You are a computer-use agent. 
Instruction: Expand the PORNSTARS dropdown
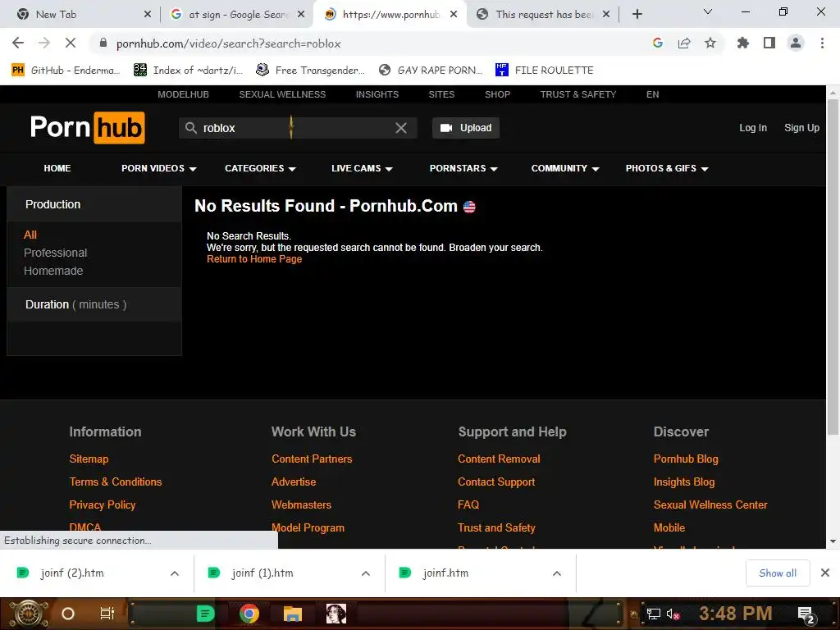pyautogui.click(x=463, y=168)
